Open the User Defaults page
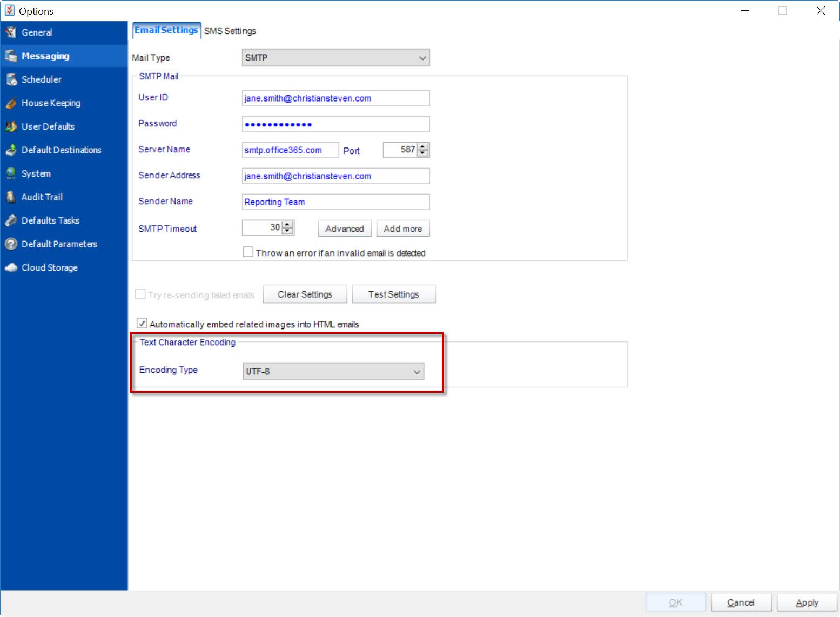The height and width of the screenshot is (617, 840). click(x=48, y=126)
